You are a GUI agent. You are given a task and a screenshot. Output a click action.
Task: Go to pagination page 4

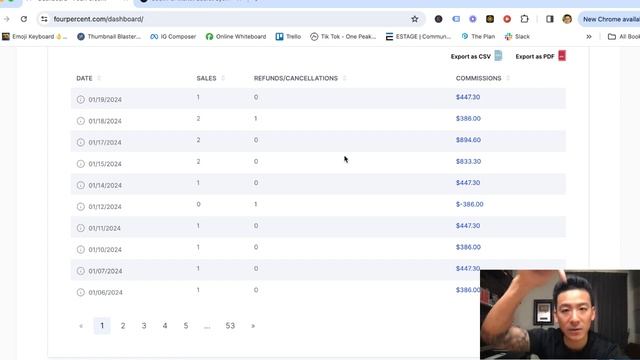click(x=165, y=326)
